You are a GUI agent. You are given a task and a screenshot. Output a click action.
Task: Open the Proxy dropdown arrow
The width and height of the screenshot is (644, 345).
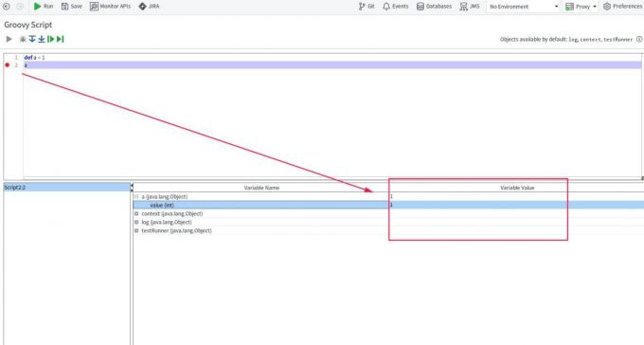click(595, 7)
